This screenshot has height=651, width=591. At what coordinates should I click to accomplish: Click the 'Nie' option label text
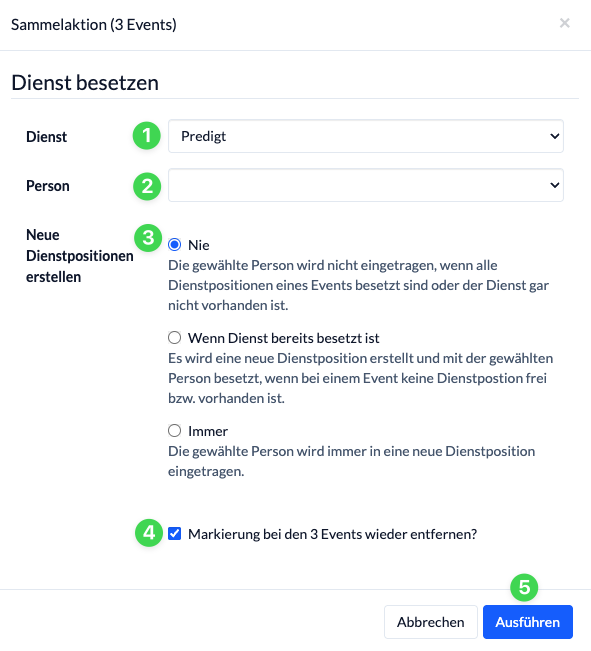point(199,245)
